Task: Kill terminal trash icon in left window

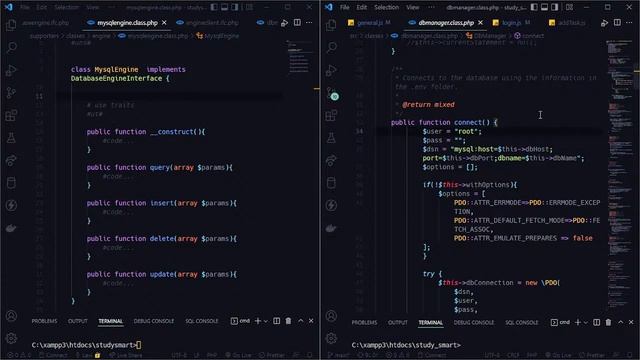Action: coord(288,321)
